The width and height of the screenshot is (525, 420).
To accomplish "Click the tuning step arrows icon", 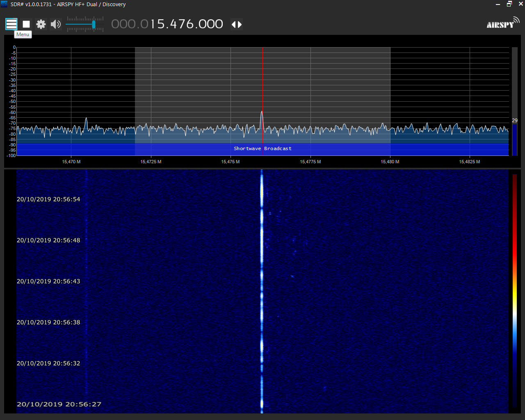I will coord(237,24).
